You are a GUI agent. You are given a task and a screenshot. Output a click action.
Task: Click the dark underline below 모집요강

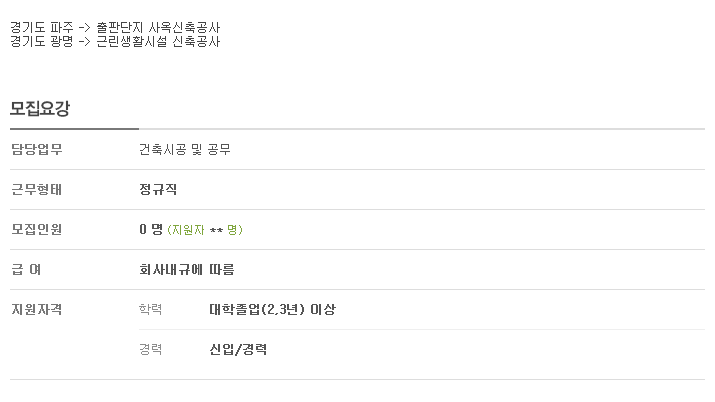[x=74, y=129]
